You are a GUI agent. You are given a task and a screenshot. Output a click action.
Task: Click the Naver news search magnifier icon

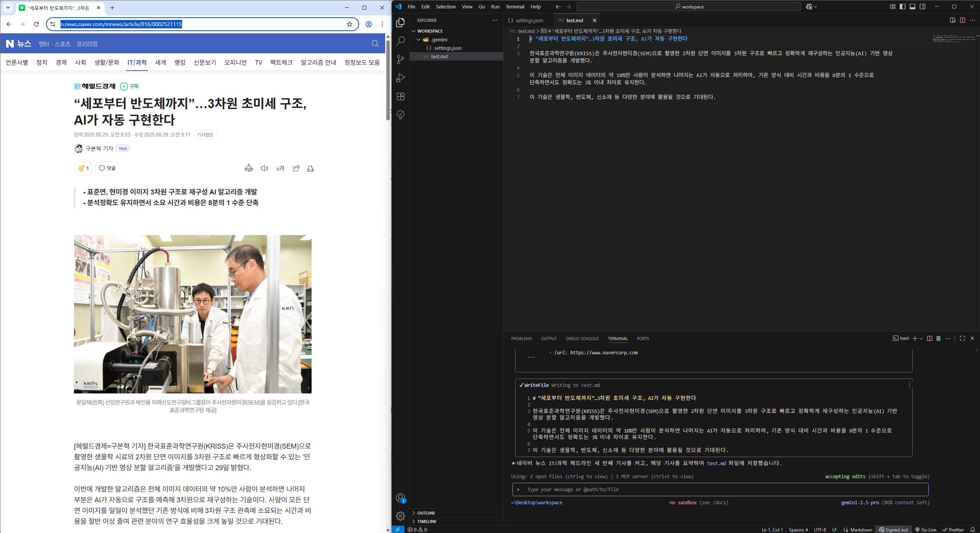pyautogui.click(x=375, y=44)
